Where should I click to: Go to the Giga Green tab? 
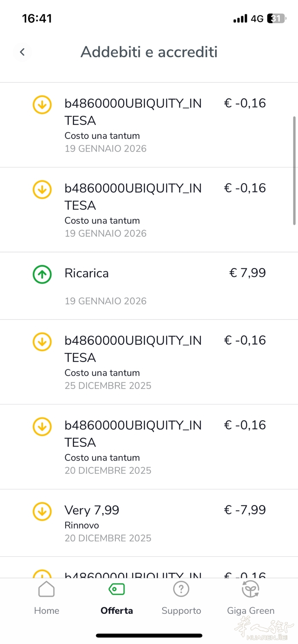[x=251, y=610]
